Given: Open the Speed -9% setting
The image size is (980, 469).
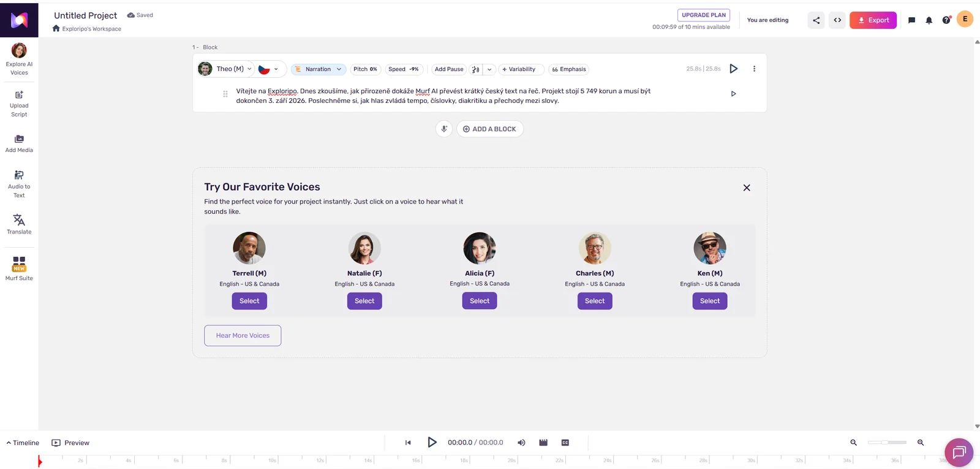Looking at the screenshot, I should pyautogui.click(x=404, y=69).
